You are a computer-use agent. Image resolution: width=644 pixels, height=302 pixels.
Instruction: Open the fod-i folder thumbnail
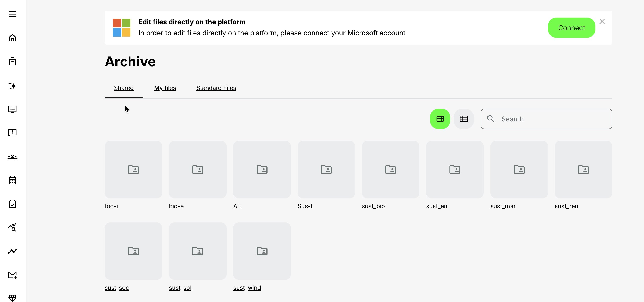click(133, 170)
